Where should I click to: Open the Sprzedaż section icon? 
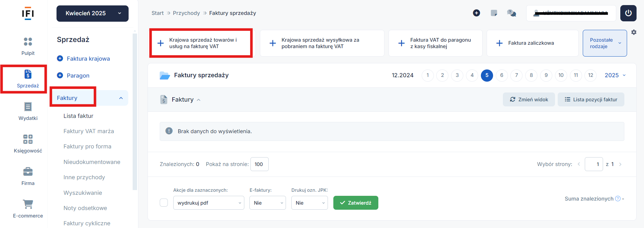pyautogui.click(x=28, y=74)
